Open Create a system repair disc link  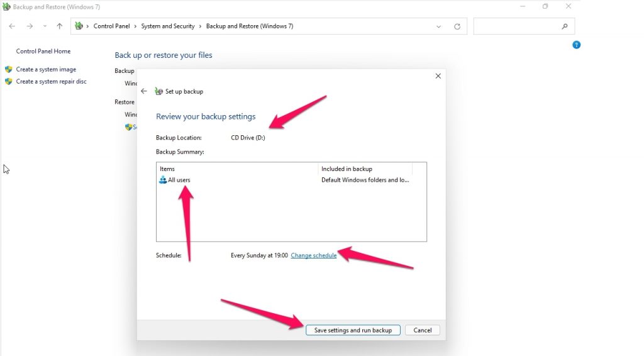pos(52,81)
